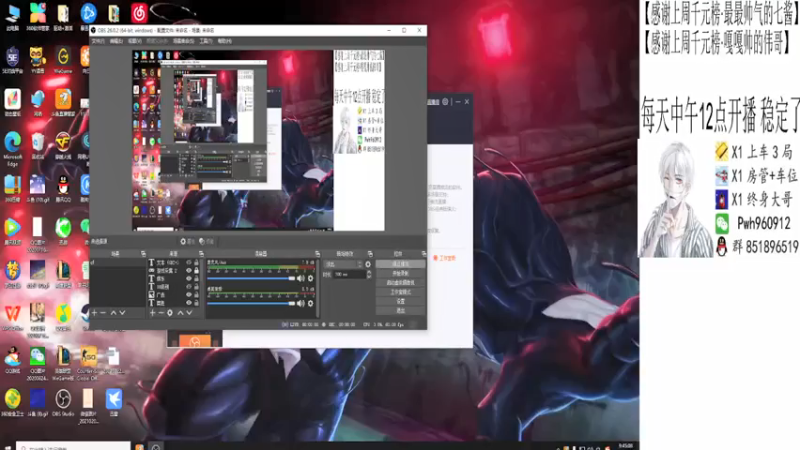The width and height of the screenshot is (800, 450).
Task: Toggle eye icon of second source row
Action: [x=189, y=270]
